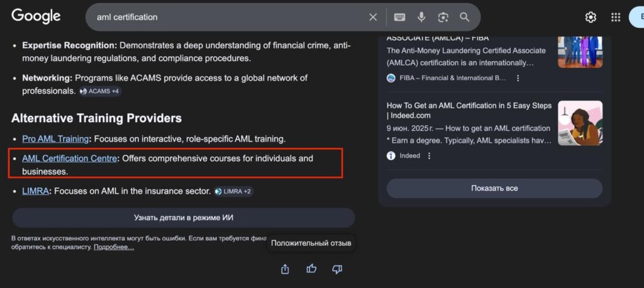Open the Indeed article thumbnail

(x=580, y=123)
